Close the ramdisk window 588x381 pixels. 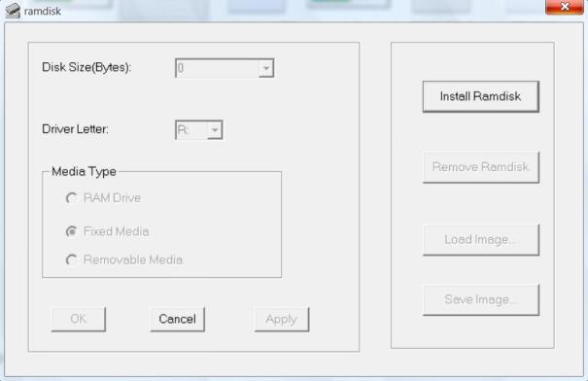tap(564, 7)
